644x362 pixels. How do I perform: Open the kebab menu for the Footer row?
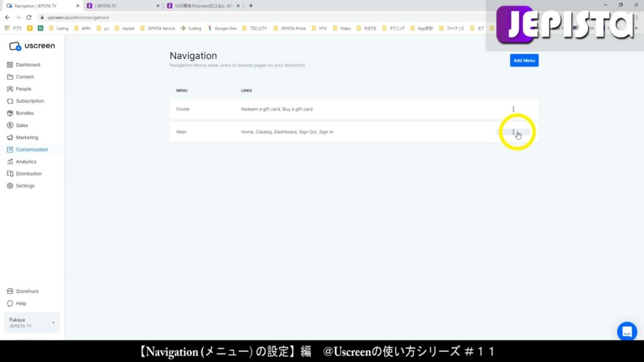point(513,109)
